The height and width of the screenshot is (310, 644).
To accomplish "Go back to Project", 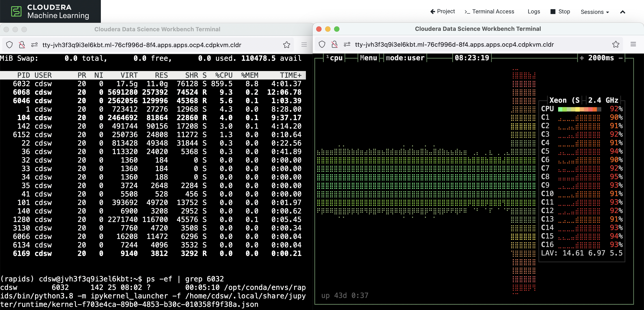I will pyautogui.click(x=443, y=11).
